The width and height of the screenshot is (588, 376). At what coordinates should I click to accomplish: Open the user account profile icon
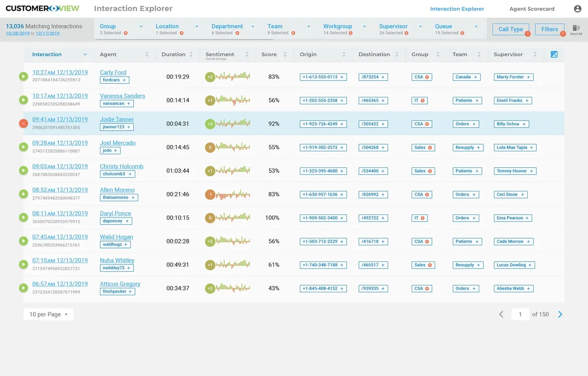pos(577,9)
